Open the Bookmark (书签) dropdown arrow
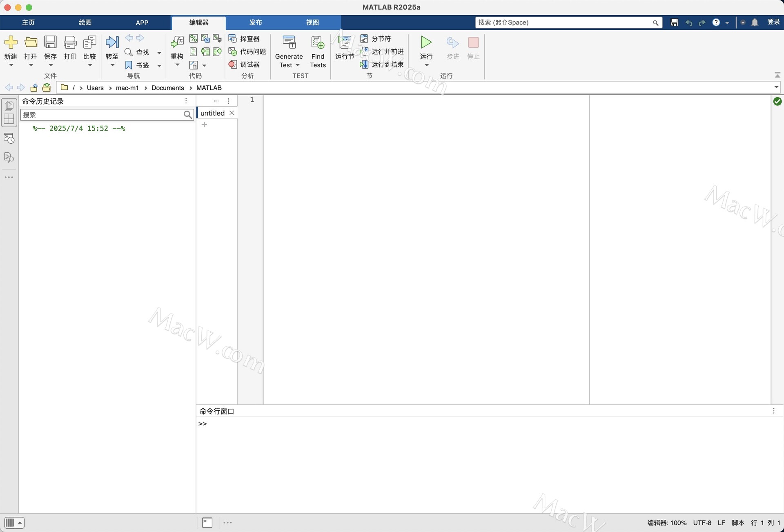784x532 pixels. tap(159, 65)
